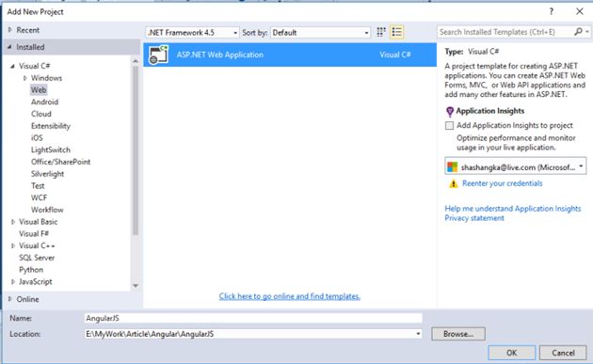Select the ASP.NET Web Application template icon
The image size is (593, 364).
click(158, 55)
